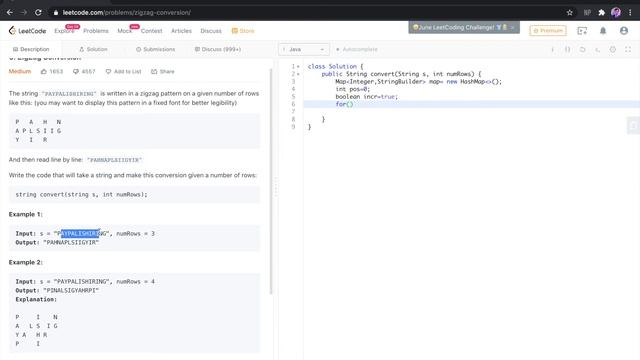Click the highlighted PAYPALISHIRING input text
This screenshot has height=360, width=640.
tap(80, 233)
